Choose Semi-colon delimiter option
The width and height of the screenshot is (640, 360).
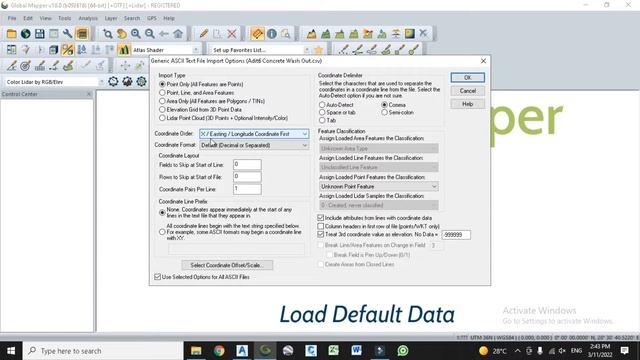coord(384,112)
